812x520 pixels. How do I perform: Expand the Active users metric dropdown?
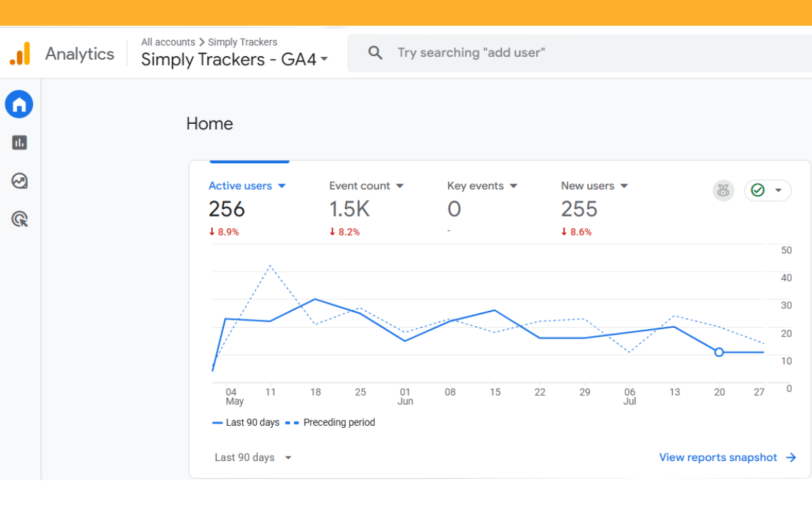point(282,186)
